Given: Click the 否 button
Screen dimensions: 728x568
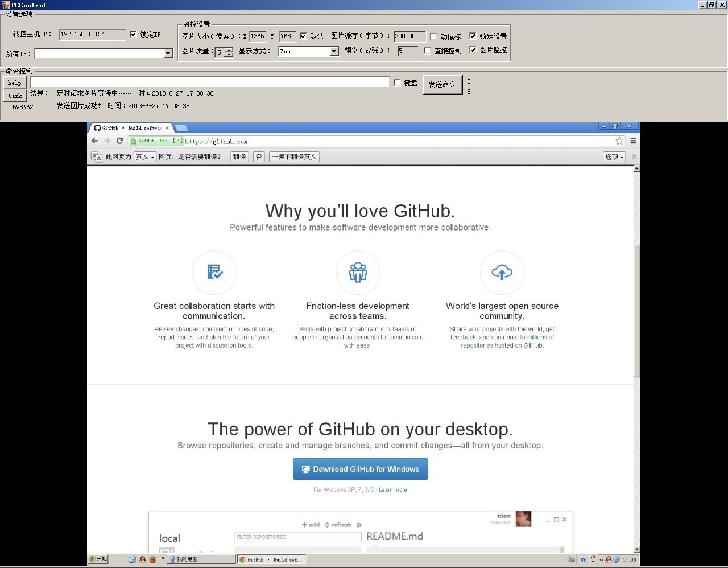Looking at the screenshot, I should (x=259, y=157).
